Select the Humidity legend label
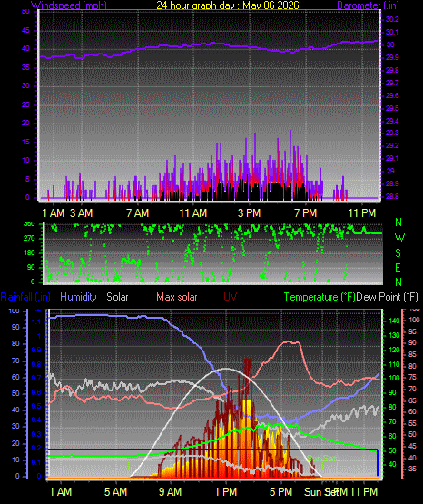This screenshot has height=504, width=423. 78,297
